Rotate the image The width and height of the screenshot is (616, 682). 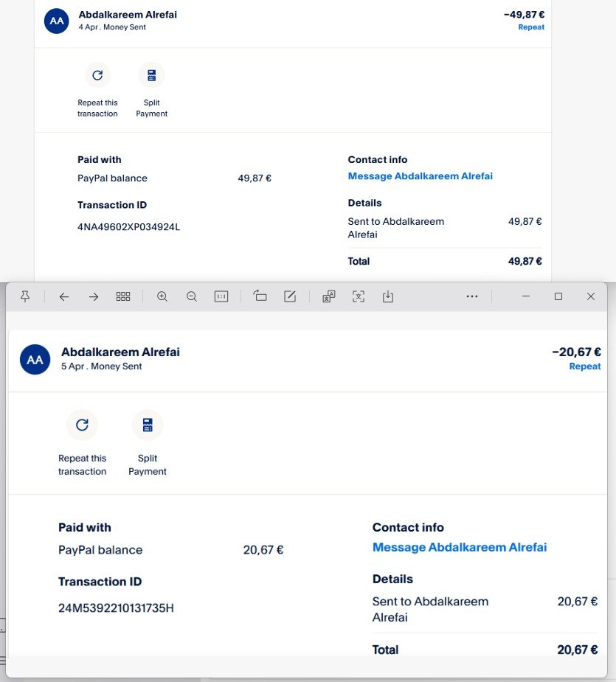[260, 296]
